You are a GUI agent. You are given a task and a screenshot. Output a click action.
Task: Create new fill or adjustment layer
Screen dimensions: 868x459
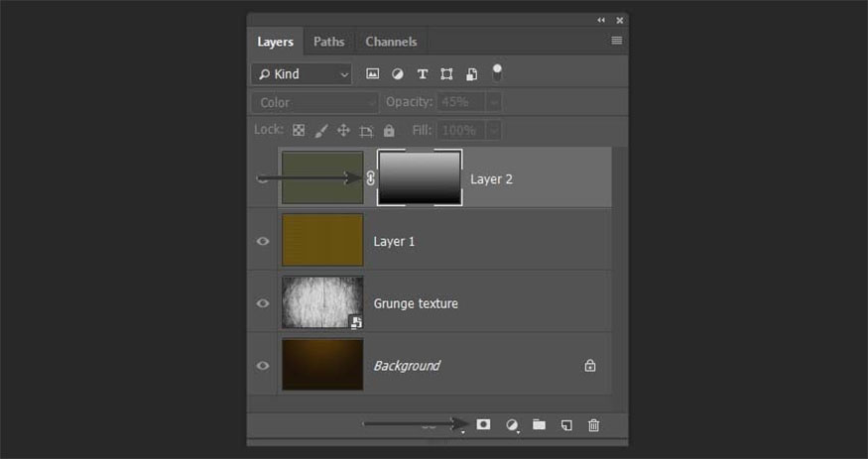tap(512, 425)
